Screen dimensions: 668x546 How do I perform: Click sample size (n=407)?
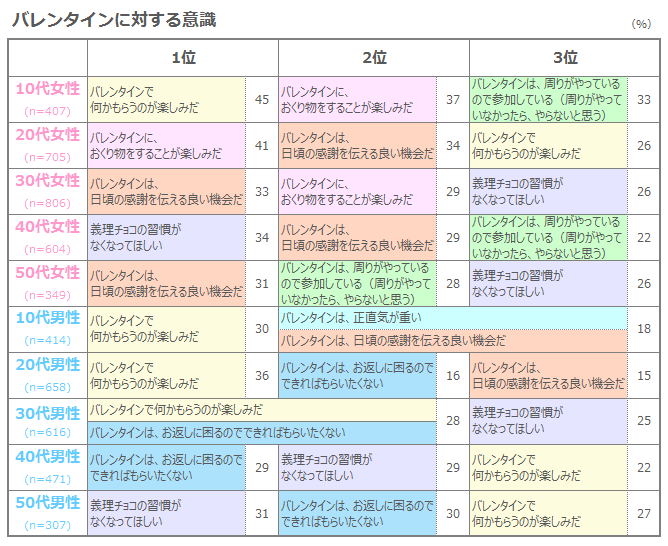(x=47, y=111)
